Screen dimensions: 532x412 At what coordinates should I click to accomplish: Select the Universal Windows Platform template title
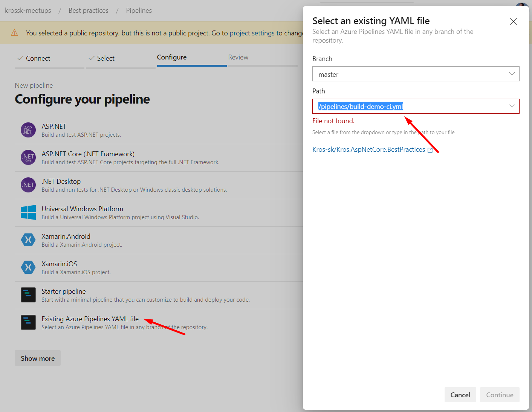(x=82, y=209)
